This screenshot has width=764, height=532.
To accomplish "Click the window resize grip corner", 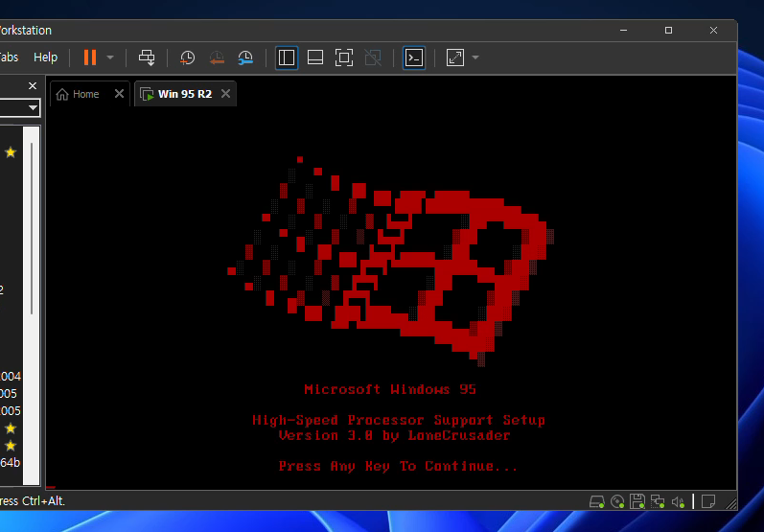I will (730, 504).
